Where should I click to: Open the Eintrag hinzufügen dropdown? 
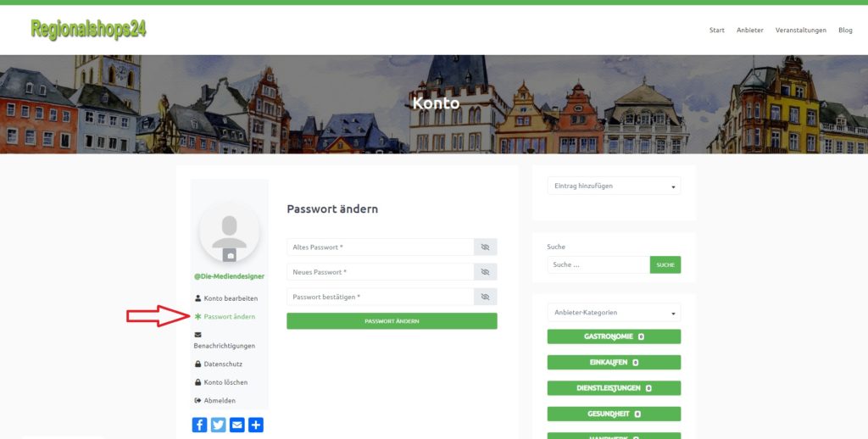614,186
